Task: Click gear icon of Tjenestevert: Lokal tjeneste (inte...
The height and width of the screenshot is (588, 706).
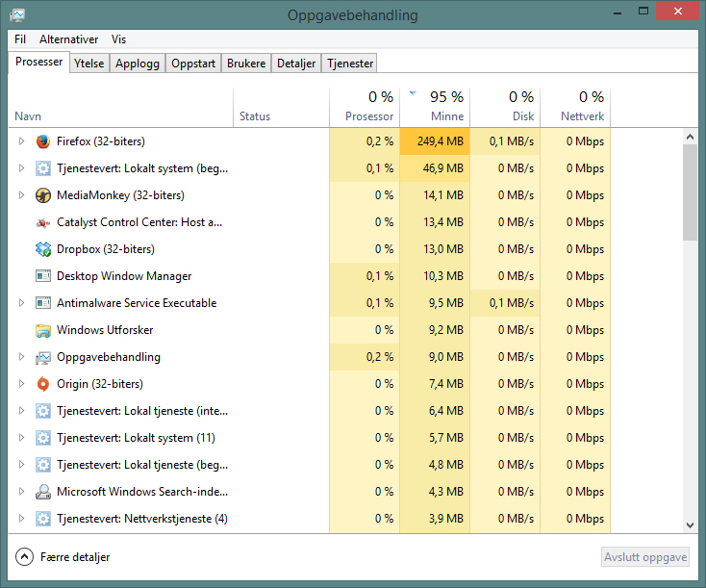Action: [x=42, y=411]
